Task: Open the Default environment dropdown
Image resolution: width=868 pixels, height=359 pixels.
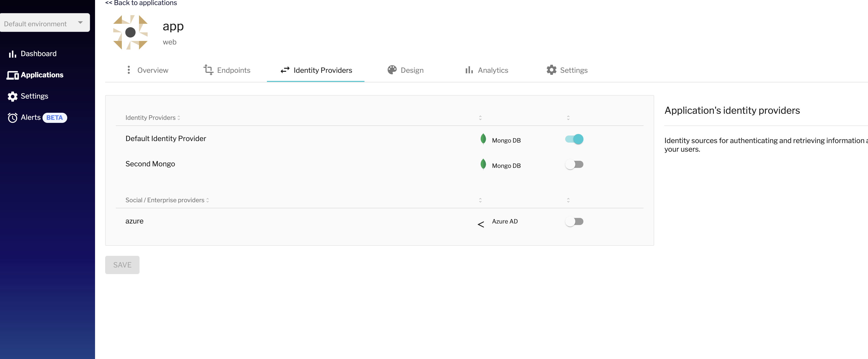Action: [45, 23]
